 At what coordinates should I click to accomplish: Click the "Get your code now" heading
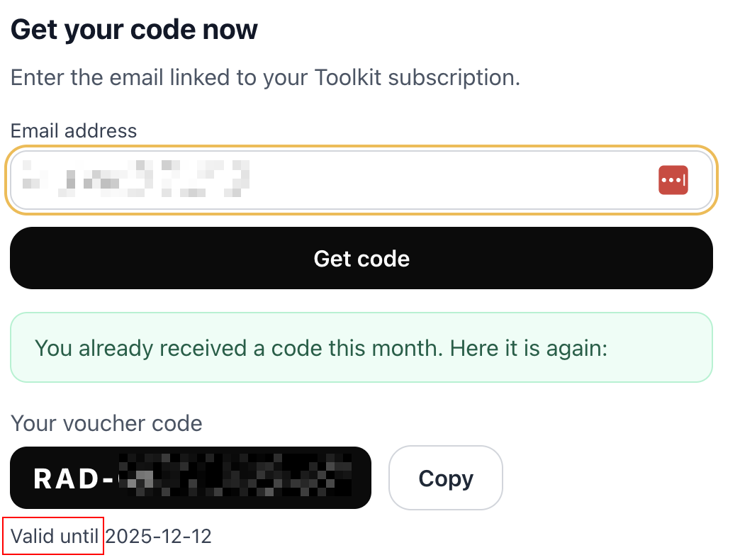point(134,30)
